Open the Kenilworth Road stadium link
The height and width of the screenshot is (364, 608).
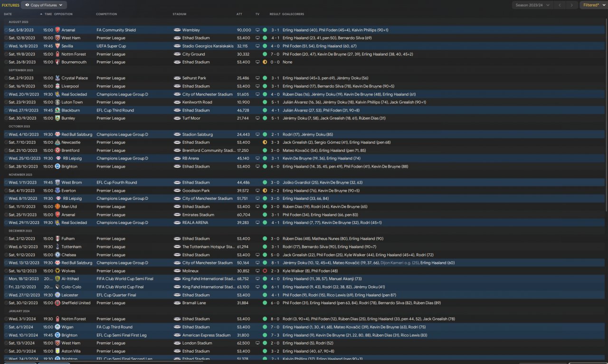(197, 103)
